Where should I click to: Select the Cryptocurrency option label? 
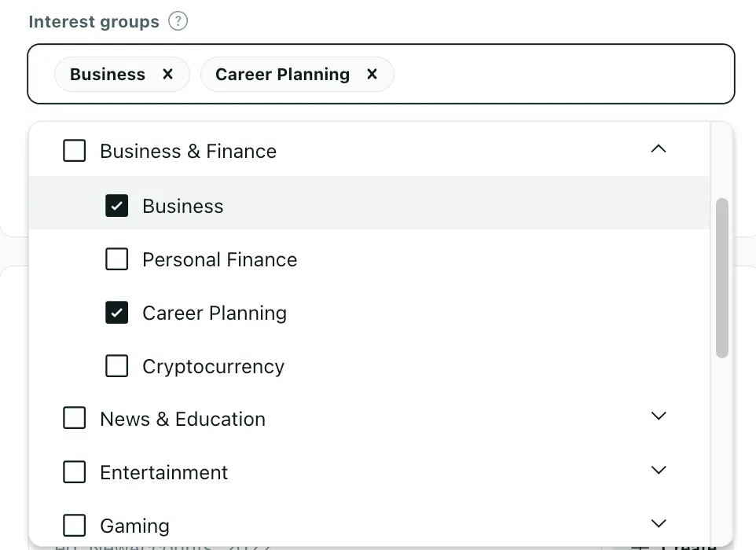tap(214, 367)
